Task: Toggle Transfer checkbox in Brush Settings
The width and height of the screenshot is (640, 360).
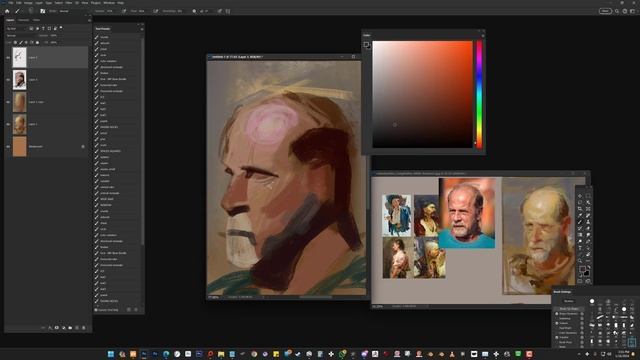Action: point(557,337)
